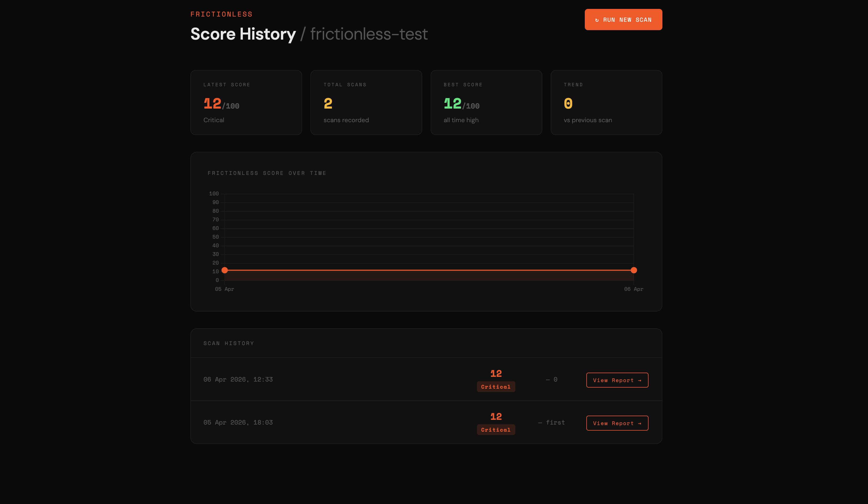Select the 06 Apr chart data point

(634, 270)
